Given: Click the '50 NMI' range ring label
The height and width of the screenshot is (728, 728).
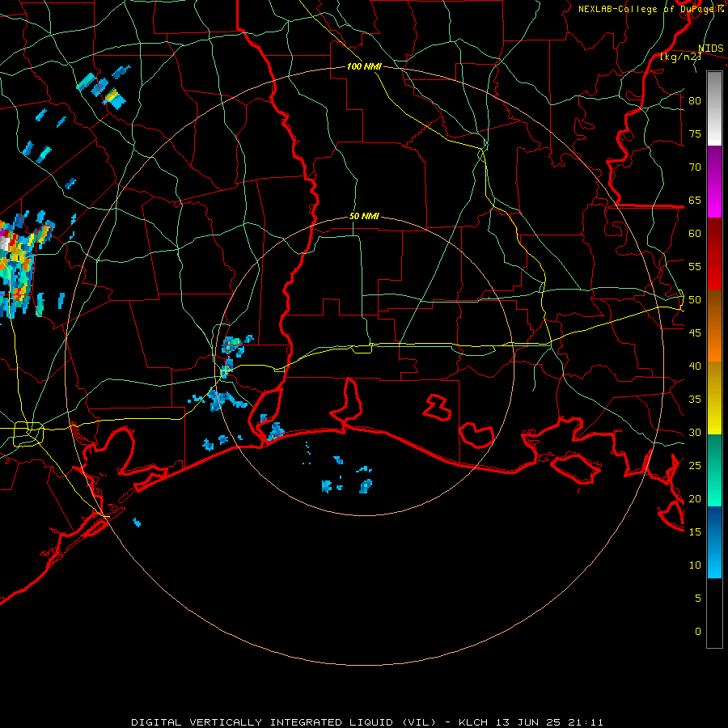Looking at the screenshot, I should [364, 216].
